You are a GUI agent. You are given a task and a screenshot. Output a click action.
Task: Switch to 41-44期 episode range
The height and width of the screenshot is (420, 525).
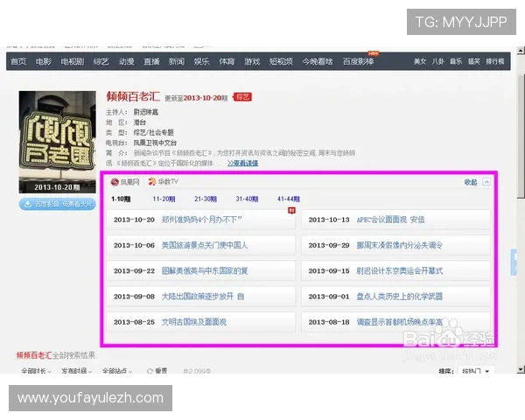point(288,199)
